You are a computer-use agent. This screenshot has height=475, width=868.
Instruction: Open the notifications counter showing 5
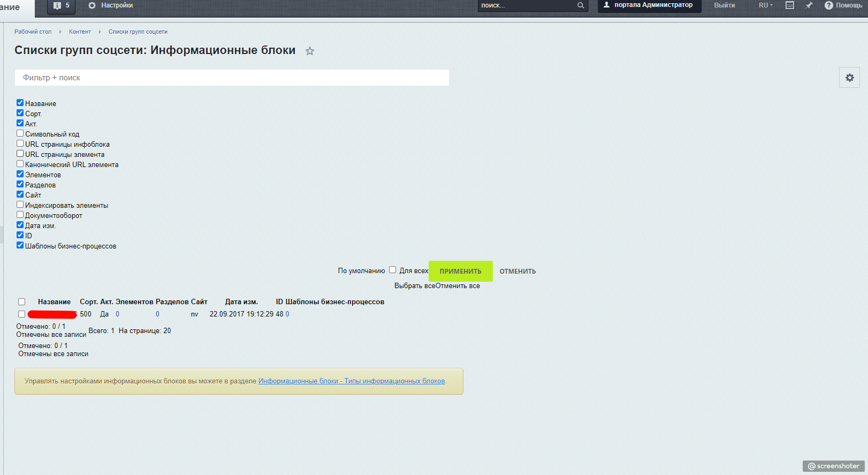coord(62,5)
